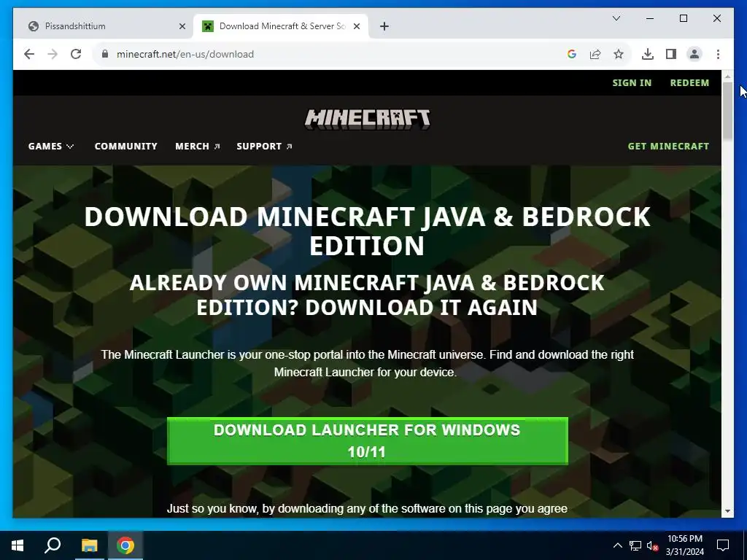Open tab search dropdown chevron
This screenshot has width=747, height=560.
click(x=616, y=18)
